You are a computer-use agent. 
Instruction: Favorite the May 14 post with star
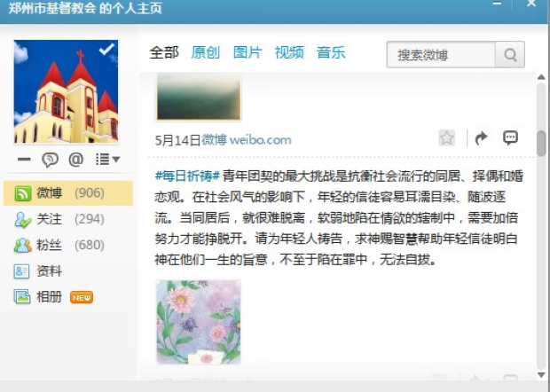coord(446,137)
